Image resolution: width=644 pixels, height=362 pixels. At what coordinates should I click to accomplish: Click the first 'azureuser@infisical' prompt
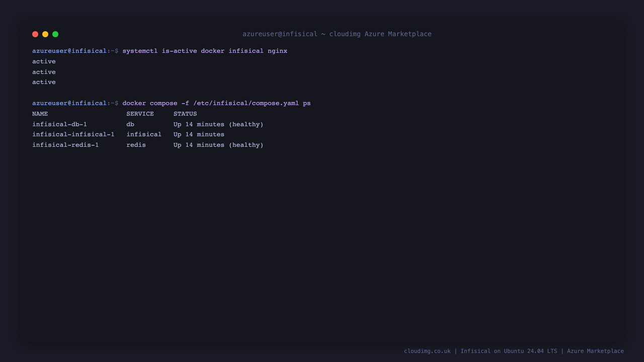(x=69, y=51)
